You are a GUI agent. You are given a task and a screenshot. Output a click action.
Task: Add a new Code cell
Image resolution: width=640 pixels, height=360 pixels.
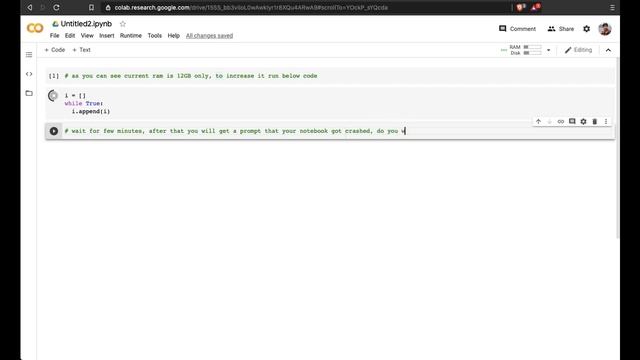point(55,50)
